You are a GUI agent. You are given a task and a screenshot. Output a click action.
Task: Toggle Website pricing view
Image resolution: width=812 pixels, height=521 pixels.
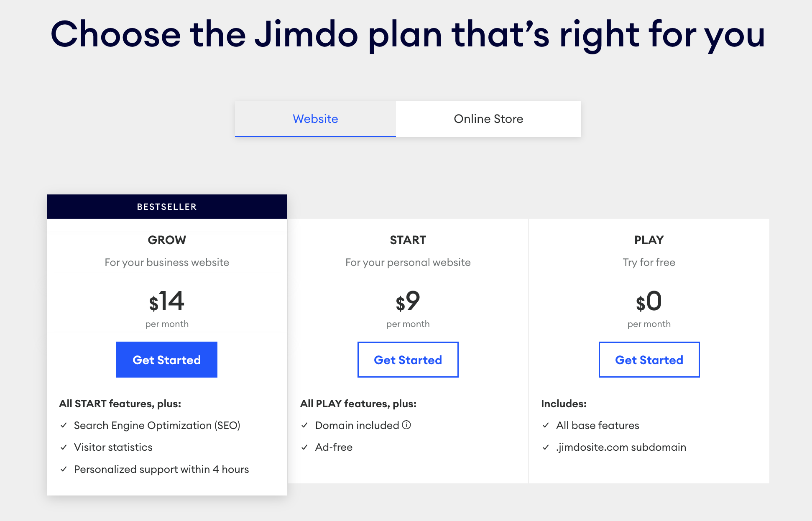(x=315, y=119)
